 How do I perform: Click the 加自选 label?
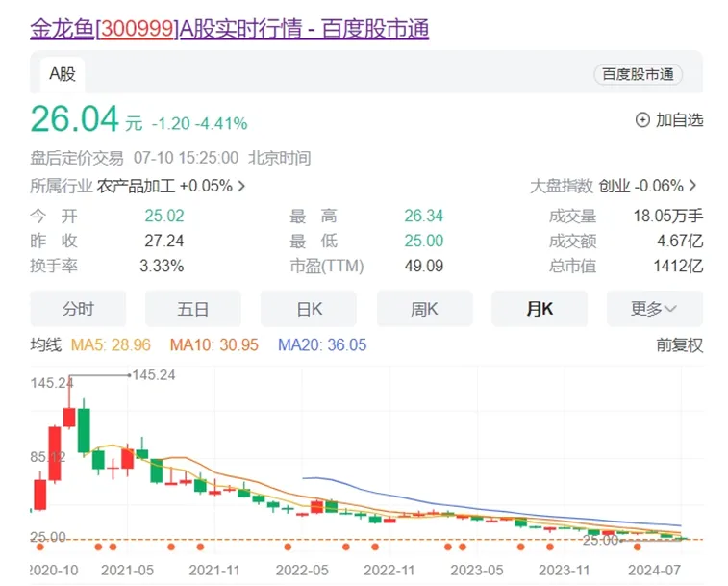click(x=679, y=120)
